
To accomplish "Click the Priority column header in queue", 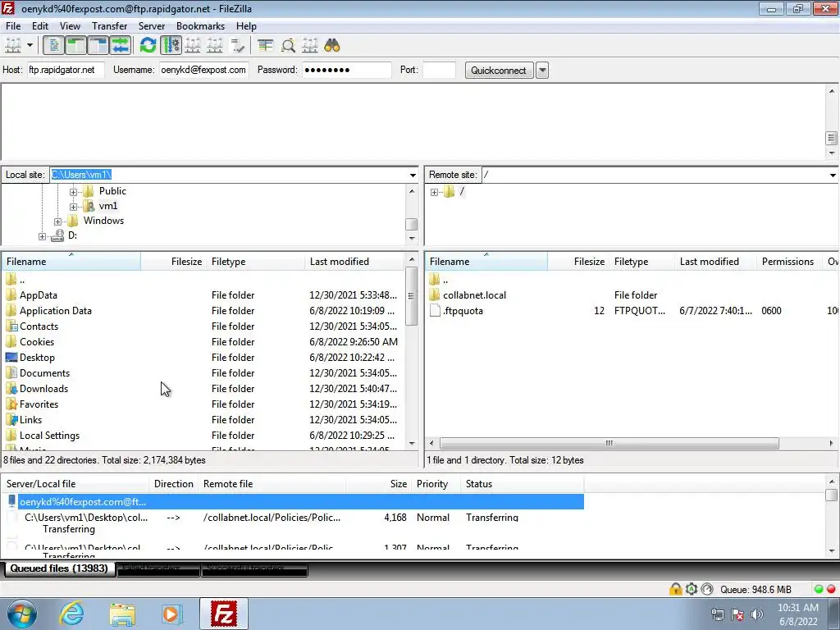I will (x=436, y=484).
